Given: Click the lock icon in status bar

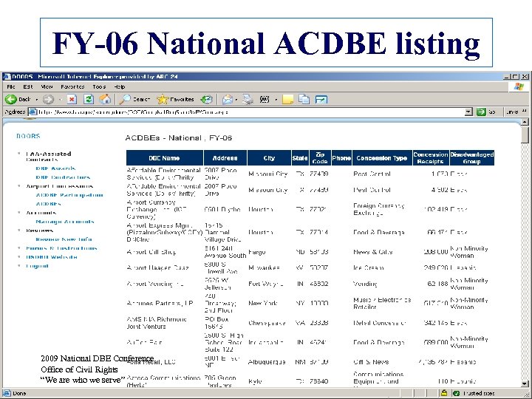Looking at the screenshot, I should (x=443, y=393).
